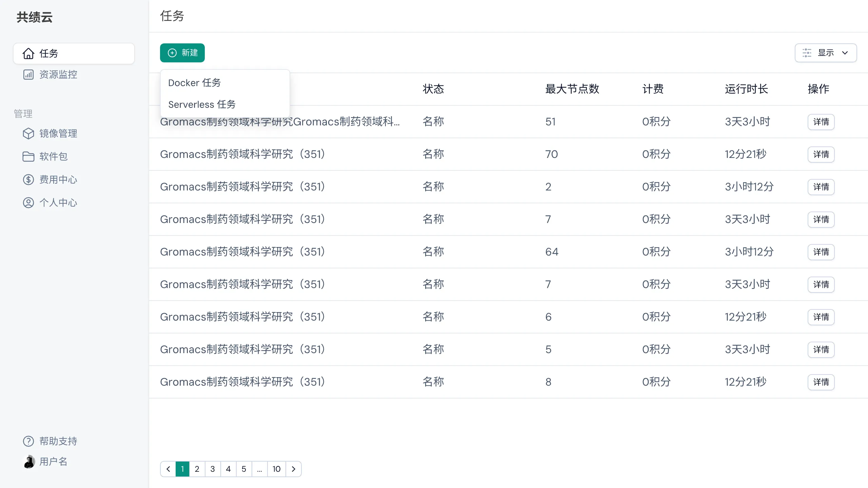Go to page 5 in pagination

coord(244,469)
